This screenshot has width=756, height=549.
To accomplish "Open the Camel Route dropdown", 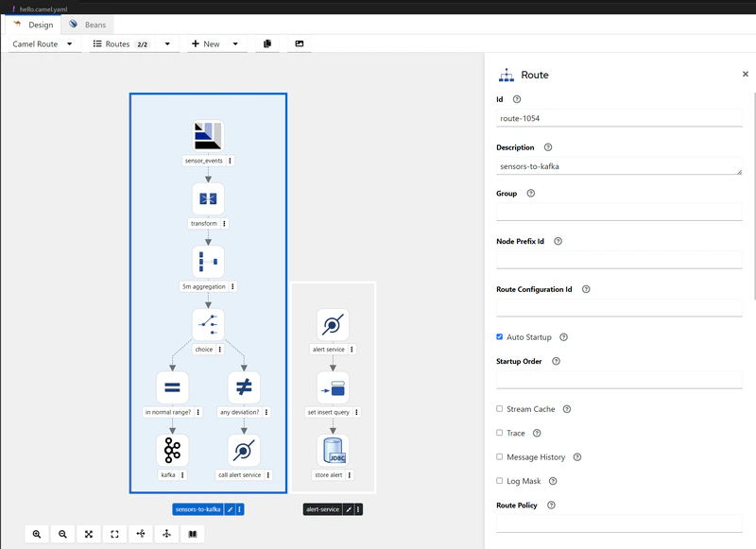I will [x=43, y=43].
